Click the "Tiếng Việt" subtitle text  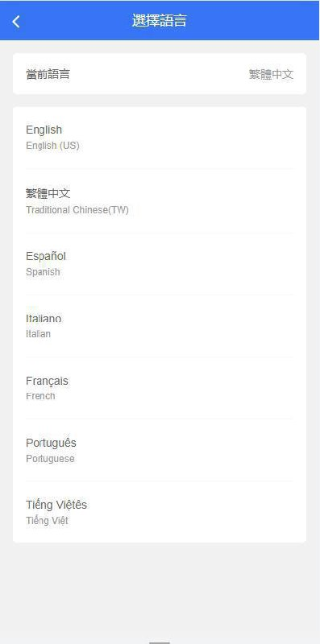click(x=47, y=520)
